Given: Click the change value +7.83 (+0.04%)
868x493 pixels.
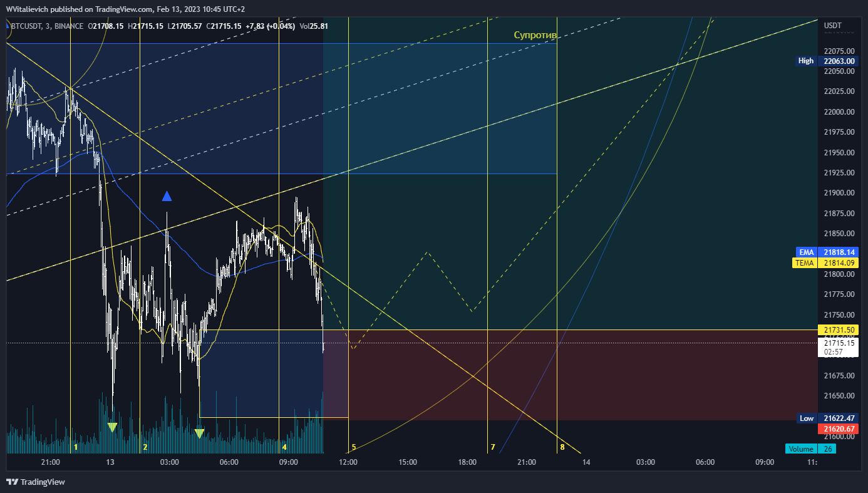Looking at the screenshot, I should (x=271, y=26).
